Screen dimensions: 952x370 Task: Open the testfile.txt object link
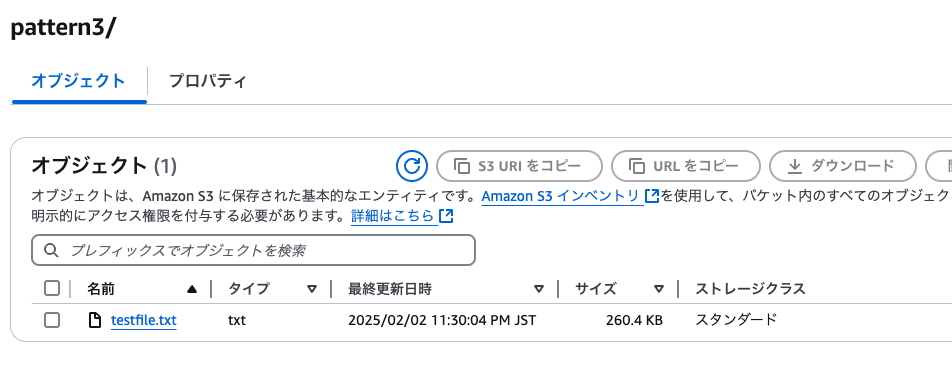144,320
